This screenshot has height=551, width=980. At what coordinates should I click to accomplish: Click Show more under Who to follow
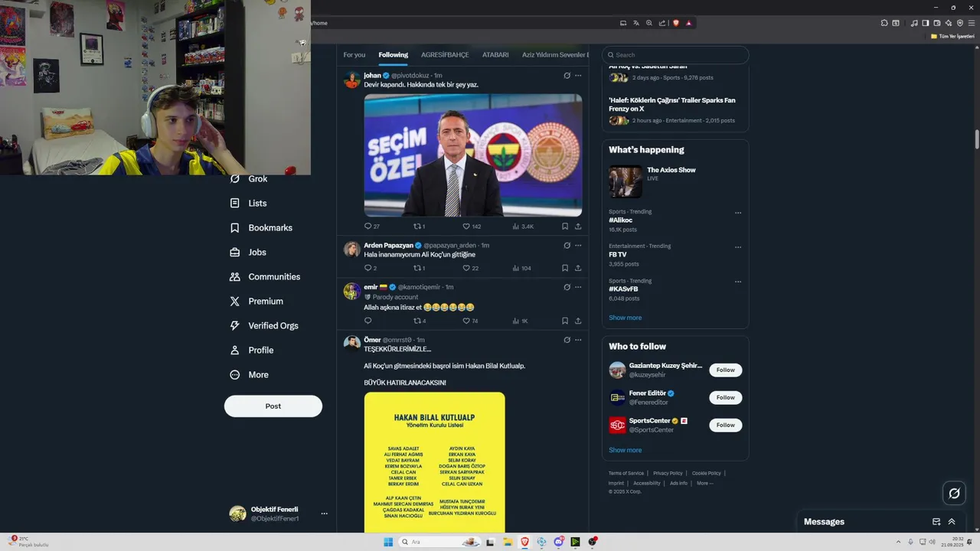626,450
